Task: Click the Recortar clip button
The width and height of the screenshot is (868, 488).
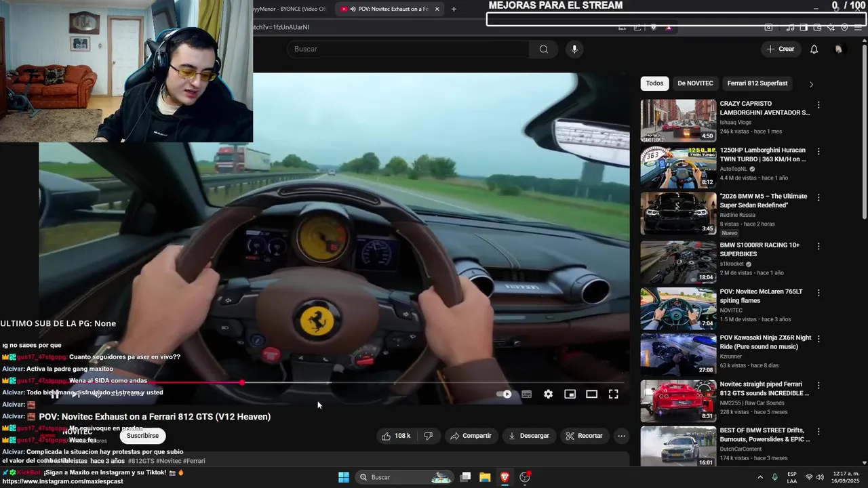Action: pos(584,436)
